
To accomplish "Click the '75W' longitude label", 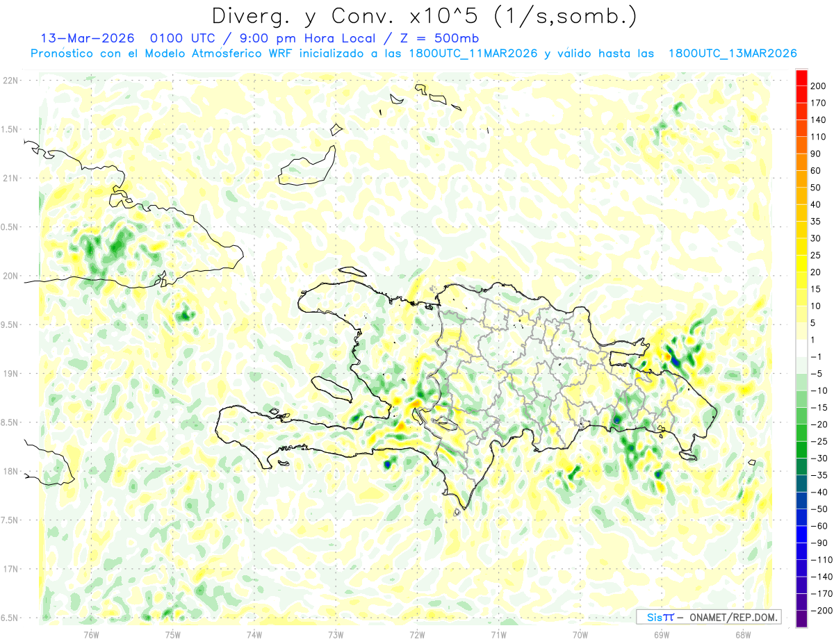I will 173,636.
